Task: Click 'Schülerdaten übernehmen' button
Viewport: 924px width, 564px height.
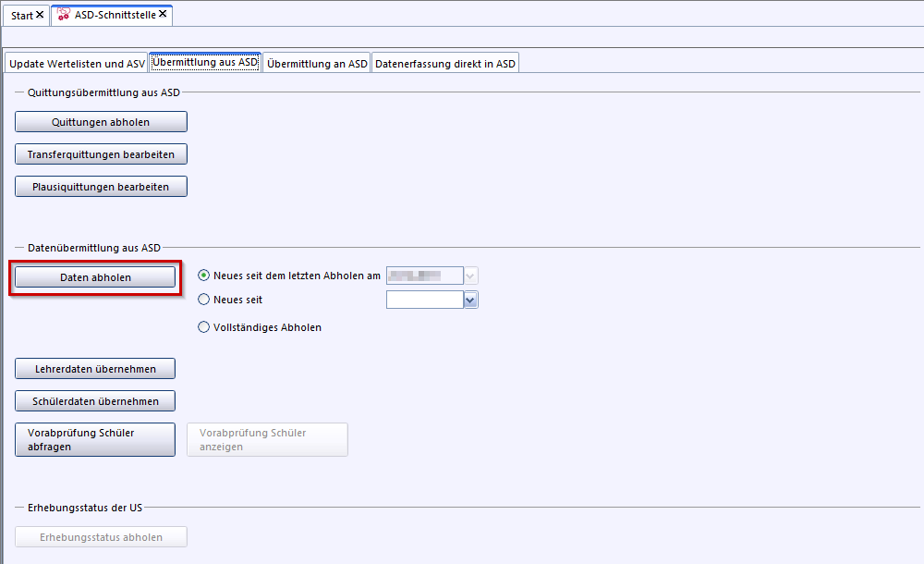Action: [95, 401]
